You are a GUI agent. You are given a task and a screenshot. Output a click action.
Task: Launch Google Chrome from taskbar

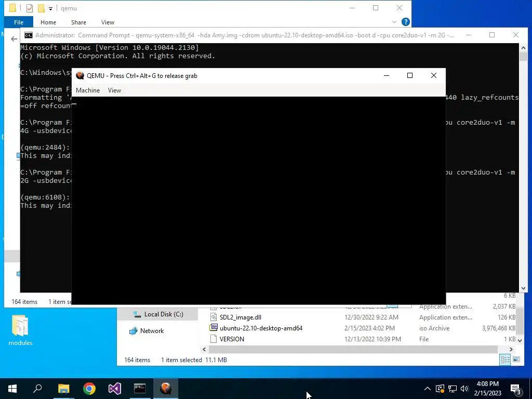pos(89,389)
